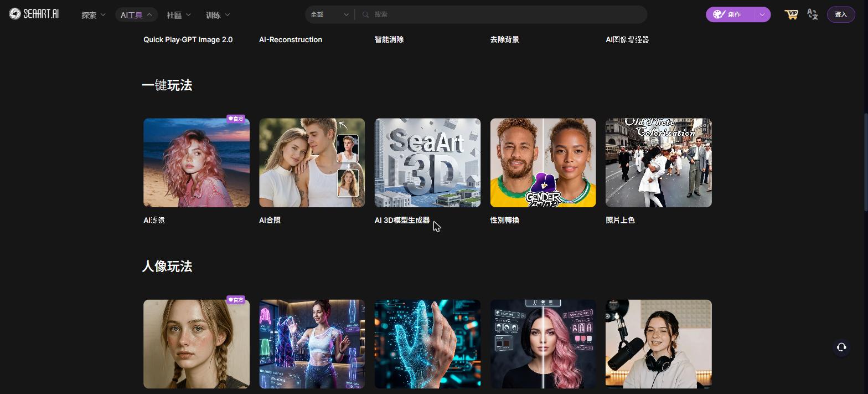This screenshot has width=868, height=394.
Task: Open the SeaArt 3D model generator thumbnail
Action: tap(427, 162)
